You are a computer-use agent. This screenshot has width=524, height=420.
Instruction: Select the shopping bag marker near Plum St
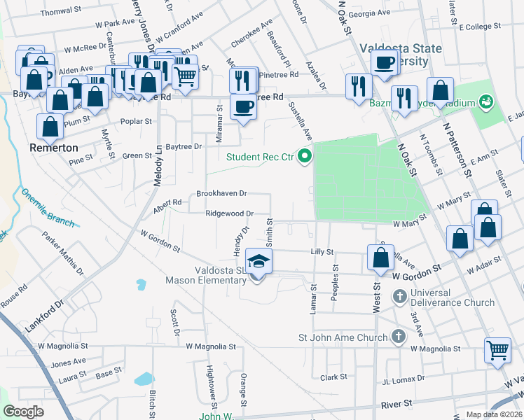coord(60,101)
